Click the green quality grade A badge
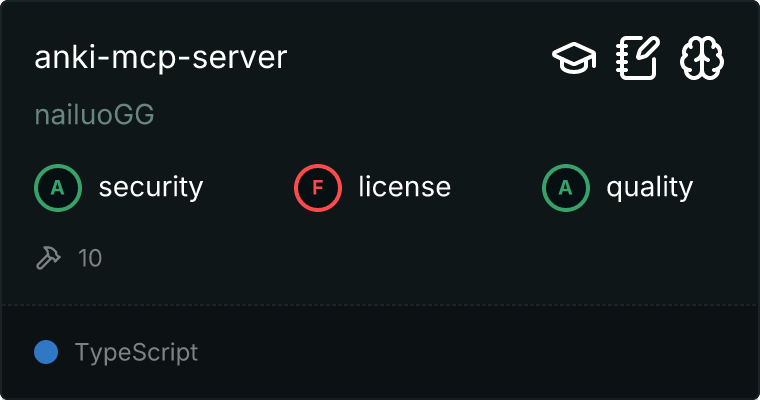This screenshot has height=400, width=760. click(566, 187)
